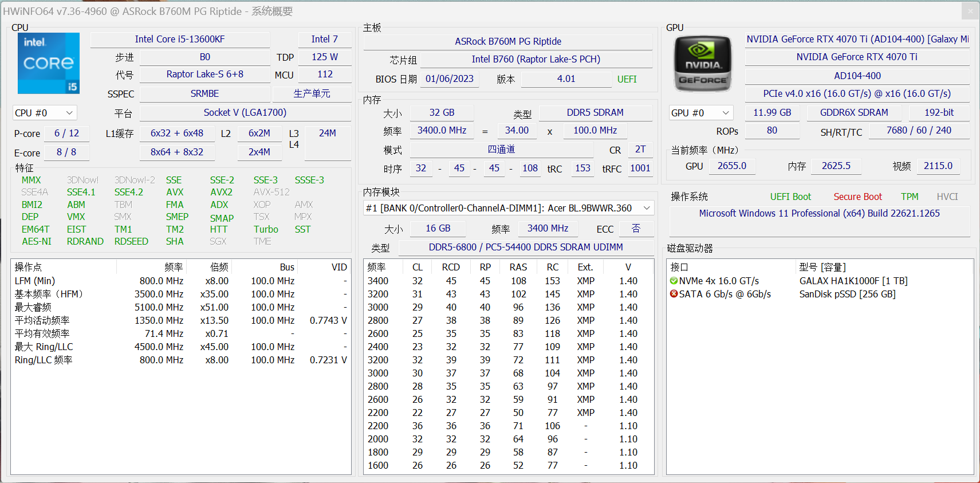Click the AES-NI feature flag

pos(37,241)
